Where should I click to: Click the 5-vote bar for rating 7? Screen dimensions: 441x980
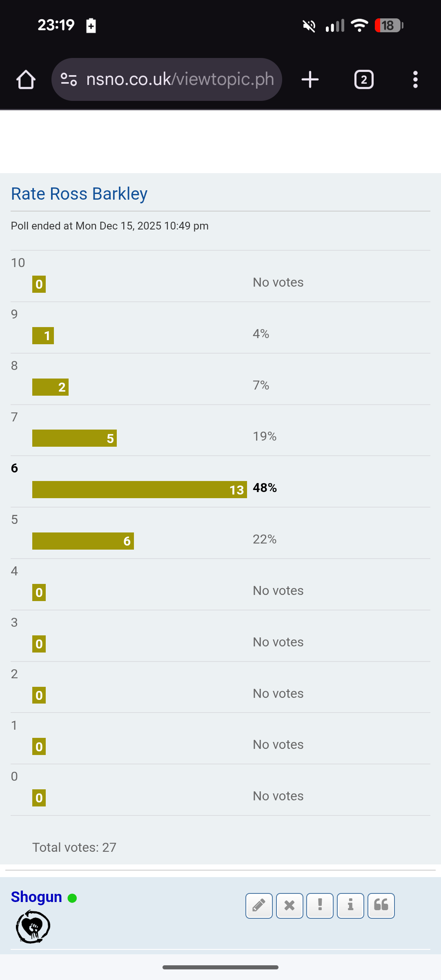click(x=74, y=438)
